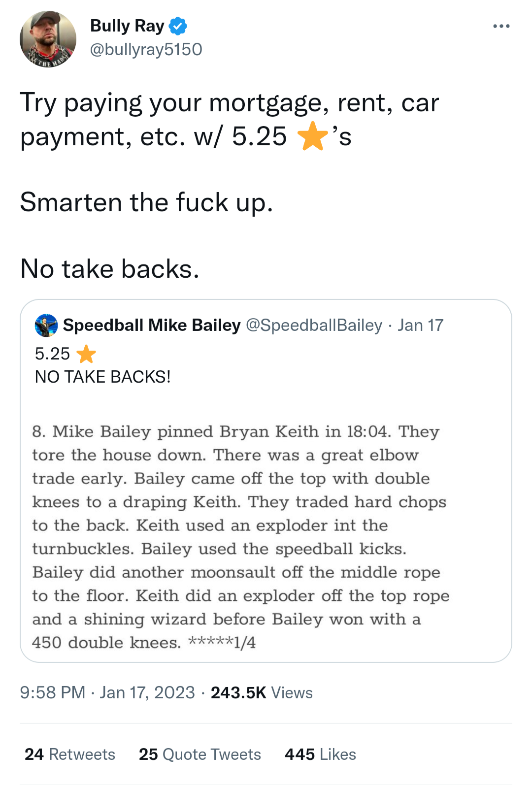Open the match review text image
532x785 pixels.
tap(241, 537)
